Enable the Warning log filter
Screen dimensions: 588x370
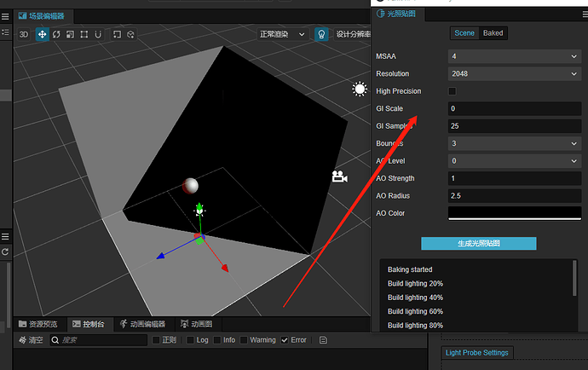244,340
